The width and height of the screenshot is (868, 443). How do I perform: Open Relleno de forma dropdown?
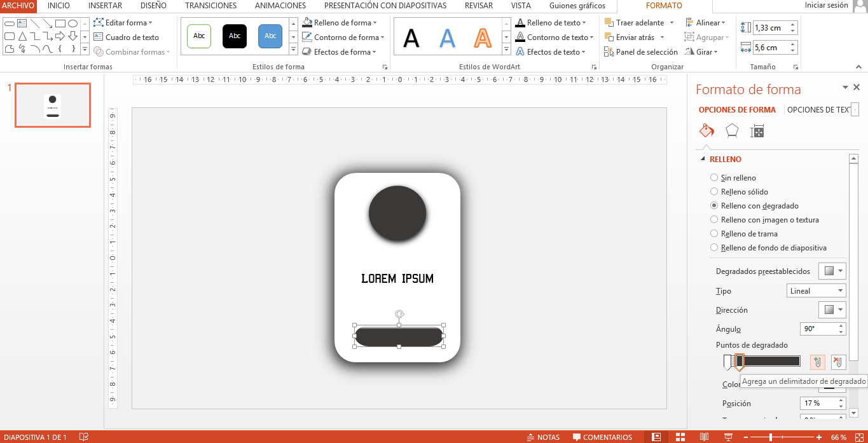340,23
